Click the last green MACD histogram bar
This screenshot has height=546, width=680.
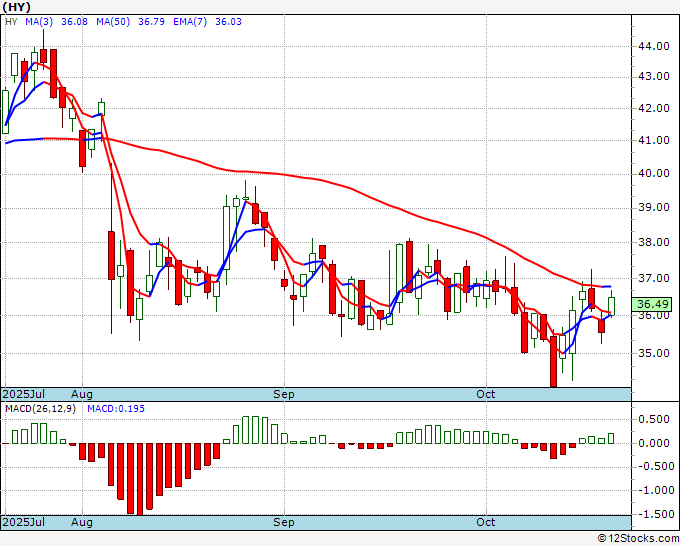pyautogui.click(x=611, y=438)
